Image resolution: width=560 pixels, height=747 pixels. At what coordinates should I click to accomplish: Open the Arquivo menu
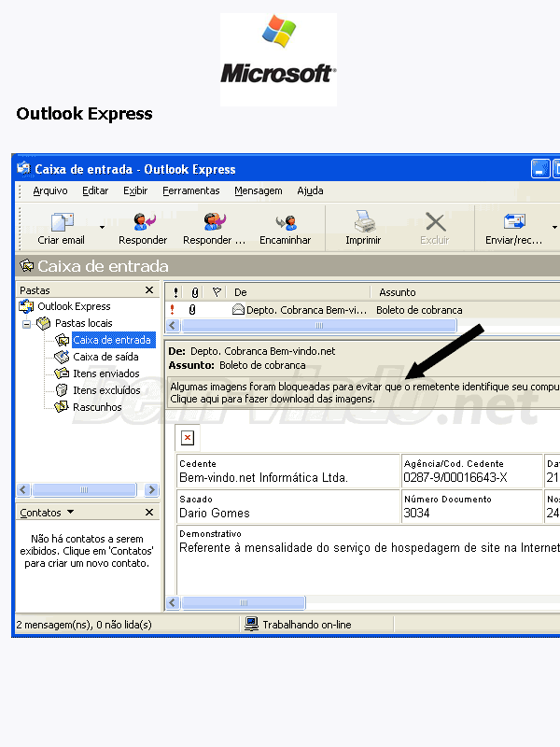[x=50, y=191]
